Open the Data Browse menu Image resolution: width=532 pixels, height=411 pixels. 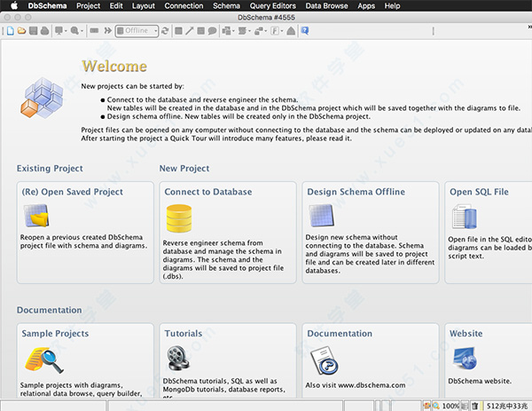coord(326,6)
